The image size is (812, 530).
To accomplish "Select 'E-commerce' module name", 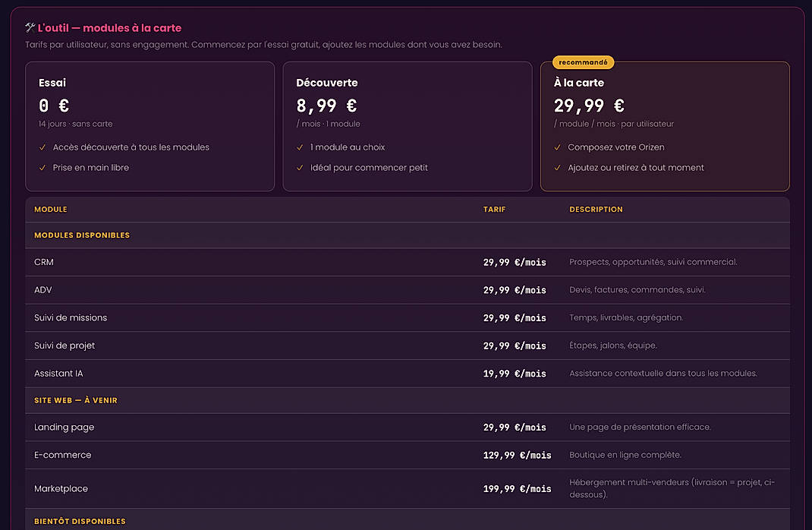I will (x=63, y=455).
